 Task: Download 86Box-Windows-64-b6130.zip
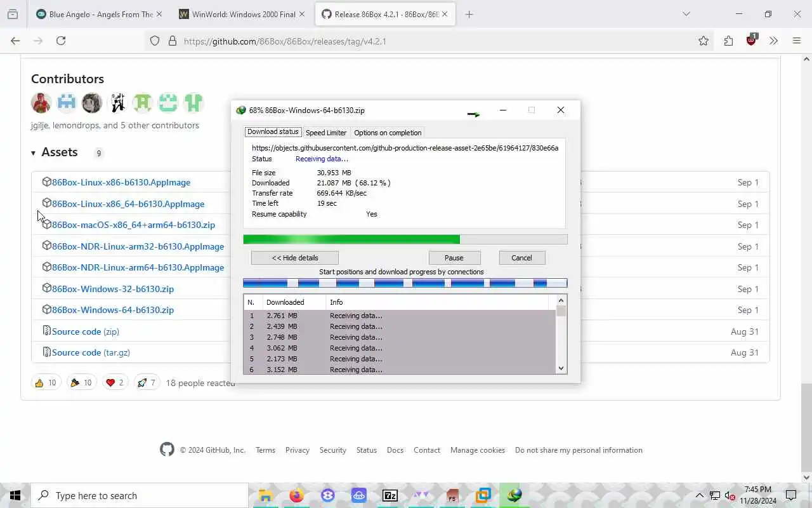(113, 310)
